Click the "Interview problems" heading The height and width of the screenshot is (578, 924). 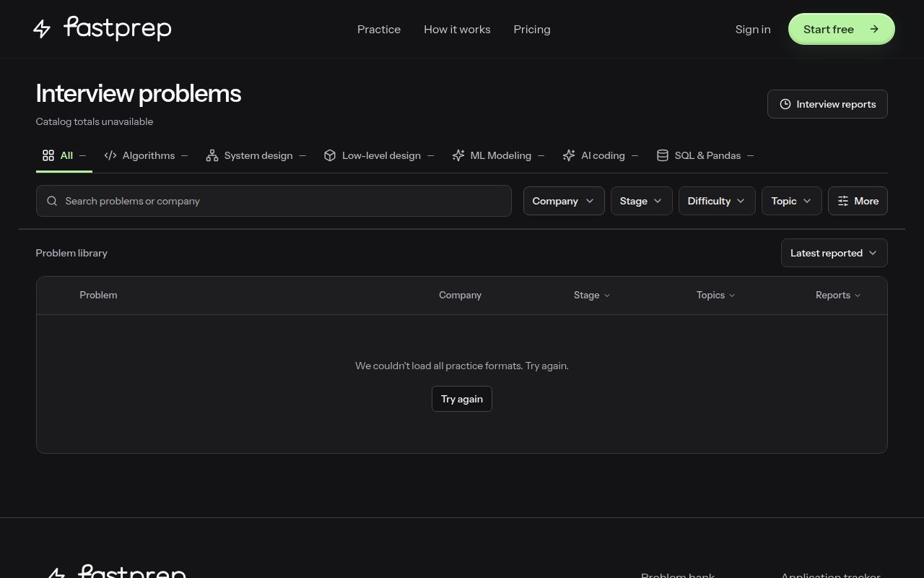click(139, 94)
